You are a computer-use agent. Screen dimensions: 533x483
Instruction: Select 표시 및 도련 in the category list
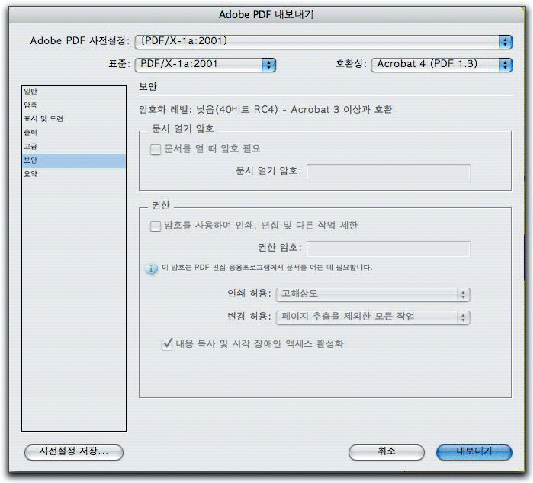click(x=74, y=119)
